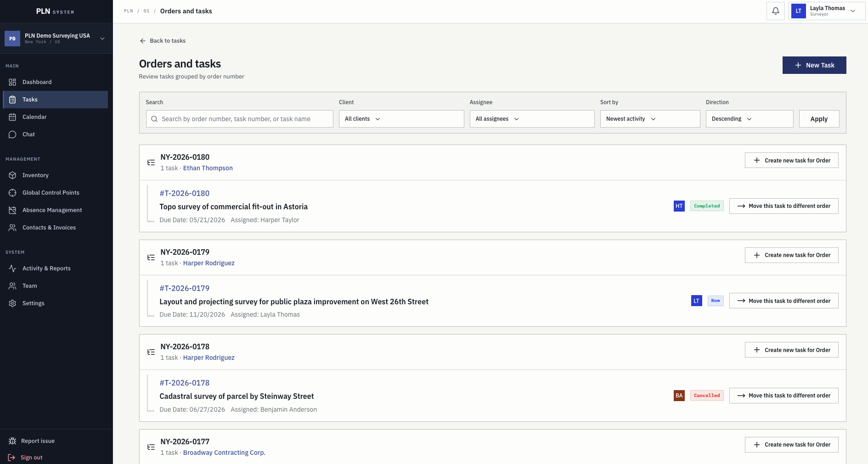This screenshot has height=464, width=868.
Task: Click the list icon next to NY-2026-0177
Action: [151, 447]
